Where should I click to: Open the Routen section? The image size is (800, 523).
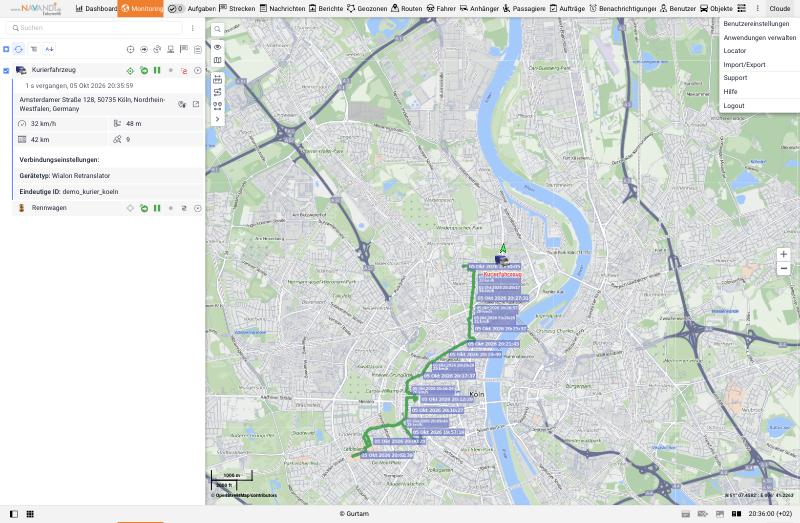pos(407,9)
